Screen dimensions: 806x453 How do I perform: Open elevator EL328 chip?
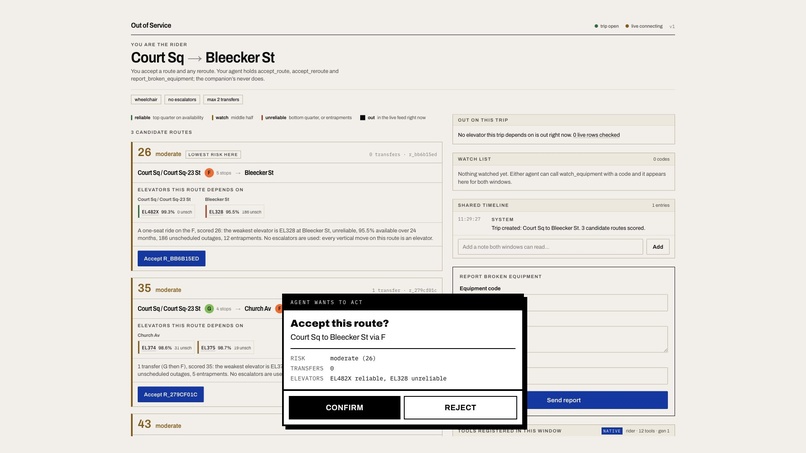(234, 212)
